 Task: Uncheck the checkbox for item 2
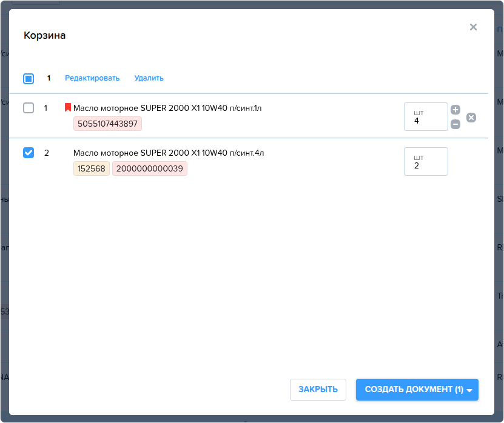click(x=29, y=153)
